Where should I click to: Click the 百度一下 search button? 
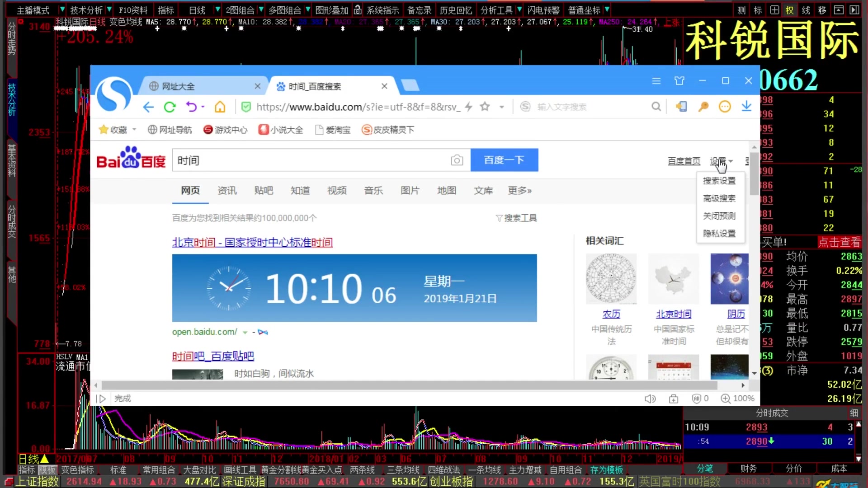coord(504,160)
